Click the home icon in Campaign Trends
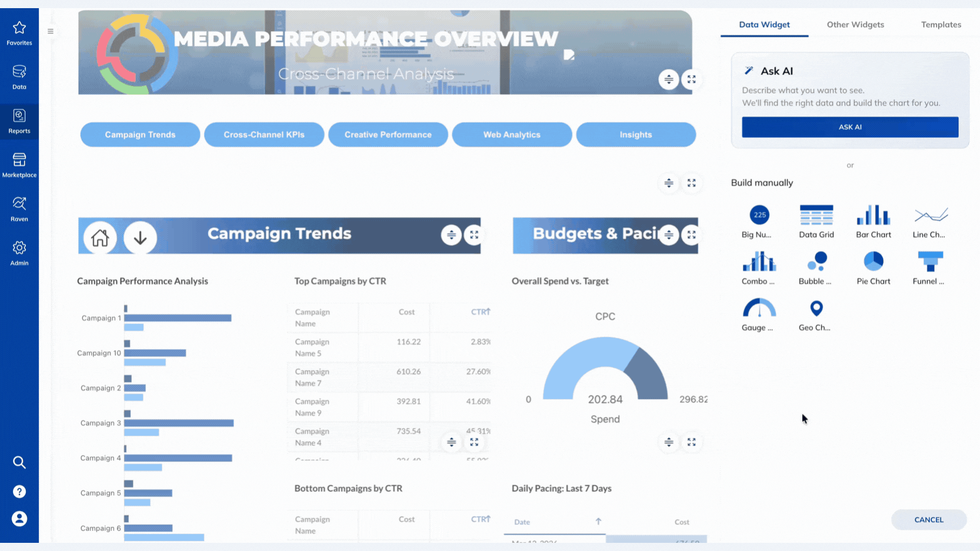The image size is (980, 551). [100, 237]
